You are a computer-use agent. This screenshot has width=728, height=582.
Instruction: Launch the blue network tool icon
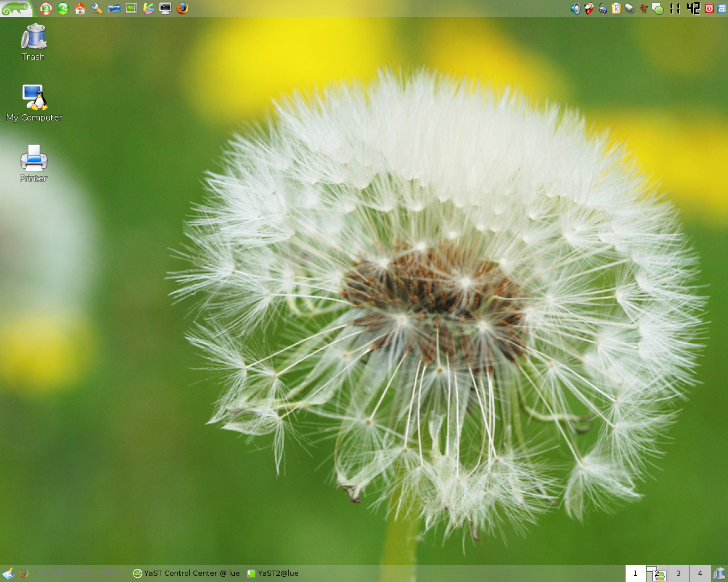114,9
